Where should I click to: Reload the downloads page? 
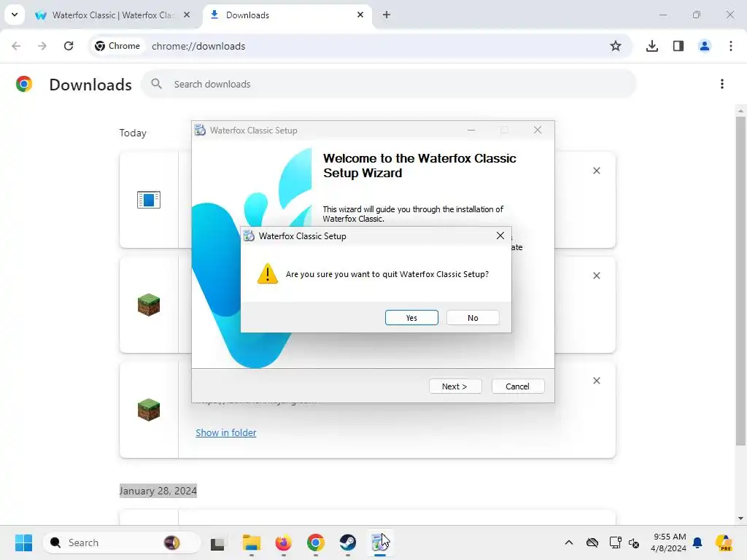click(x=69, y=46)
